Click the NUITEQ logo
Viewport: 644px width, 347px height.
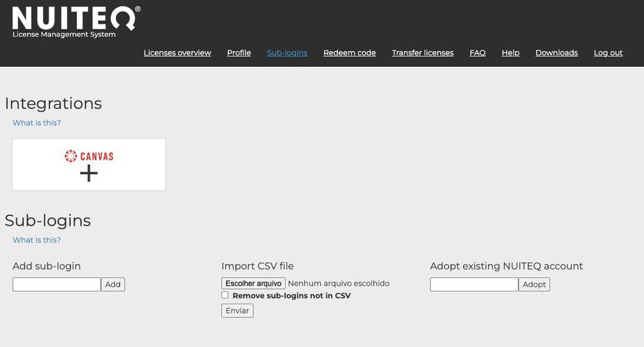pyautogui.click(x=73, y=19)
